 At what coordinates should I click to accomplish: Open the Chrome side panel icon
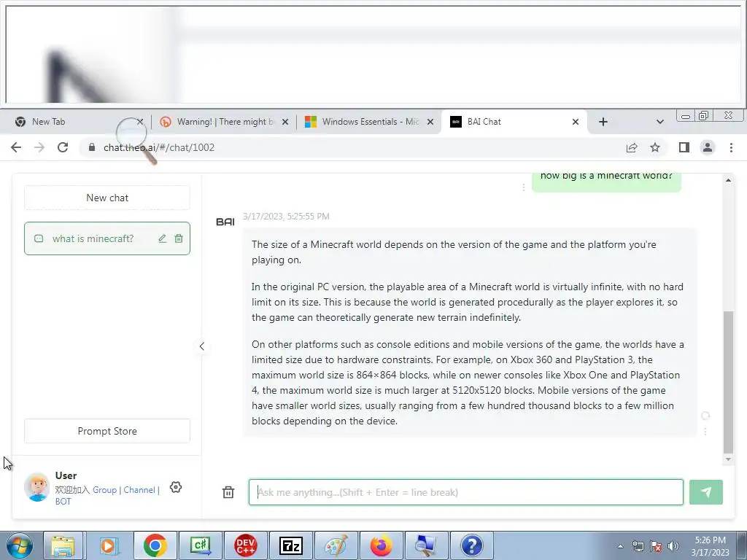pos(684,147)
